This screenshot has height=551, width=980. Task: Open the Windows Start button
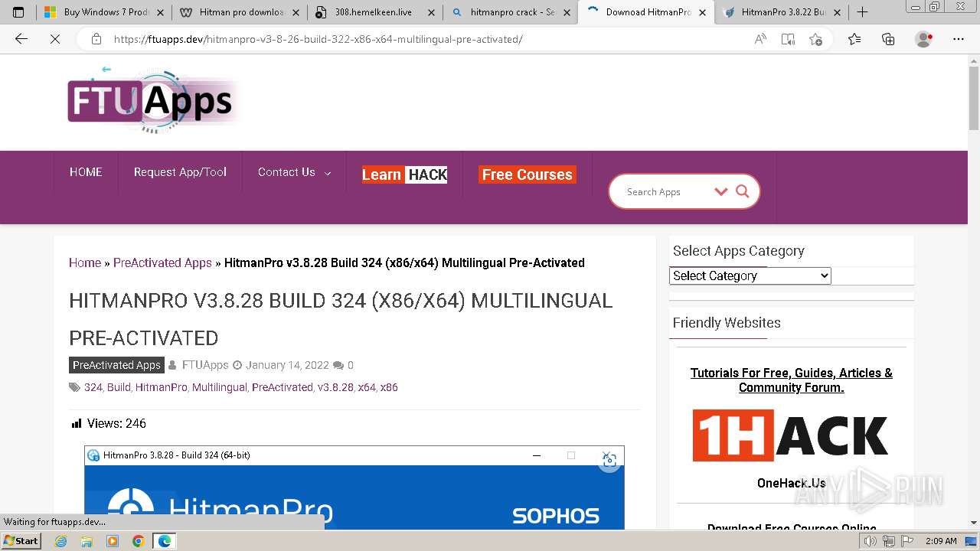[x=21, y=541]
